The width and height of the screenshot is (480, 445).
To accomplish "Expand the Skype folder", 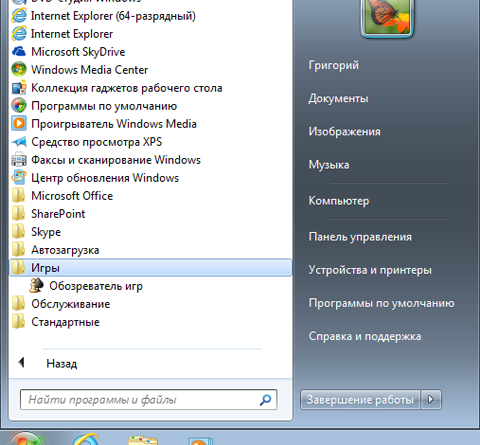I will pyautogui.click(x=151, y=232).
